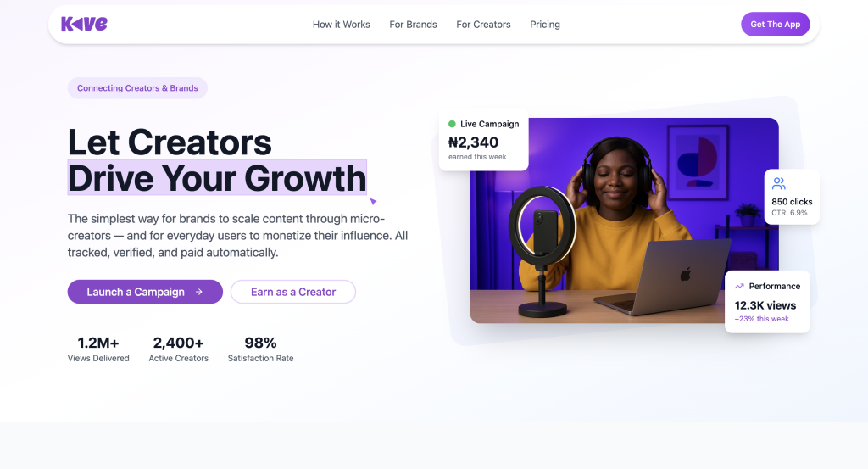
Task: Click the green Live Campaign status dot
Action: coord(452,124)
